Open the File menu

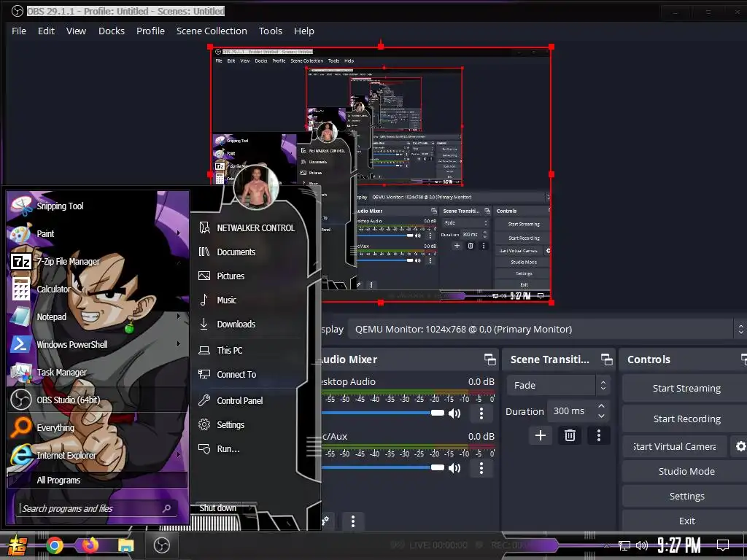coord(19,31)
